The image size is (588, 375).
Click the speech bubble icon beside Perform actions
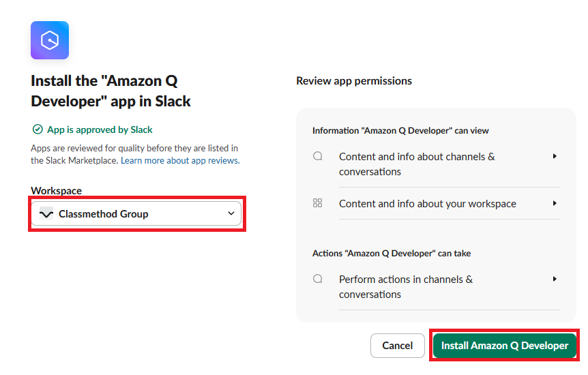(318, 279)
